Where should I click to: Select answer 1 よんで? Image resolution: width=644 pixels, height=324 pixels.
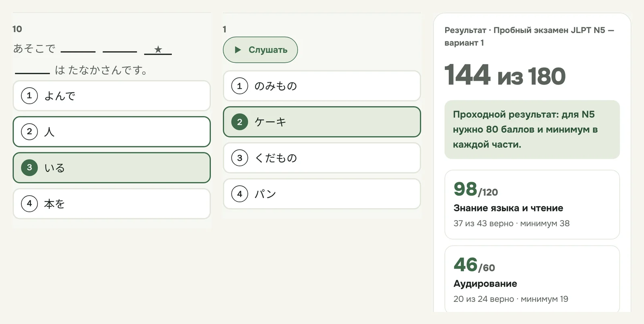(111, 96)
